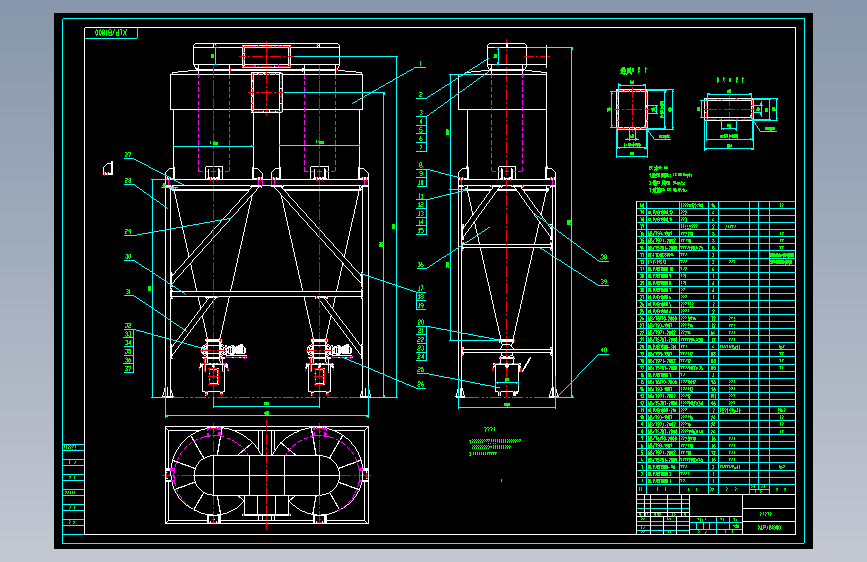Click part callout number 25
Screen dimensions: 867x562
[x=421, y=370]
